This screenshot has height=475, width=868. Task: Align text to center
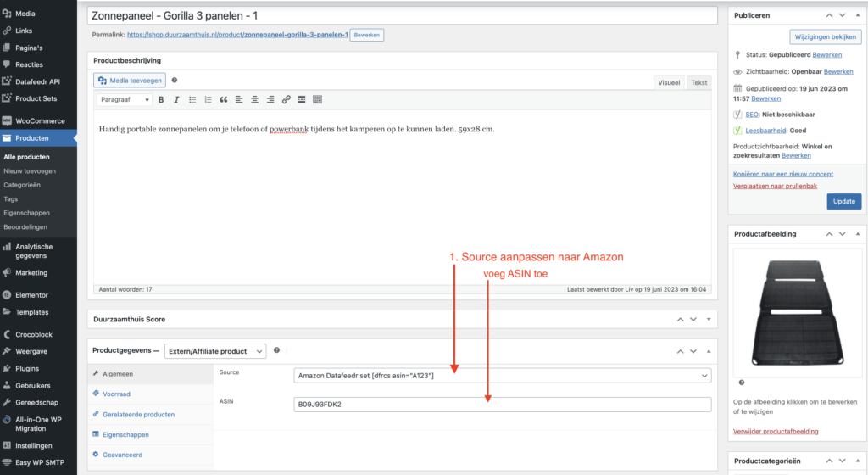[254, 99]
